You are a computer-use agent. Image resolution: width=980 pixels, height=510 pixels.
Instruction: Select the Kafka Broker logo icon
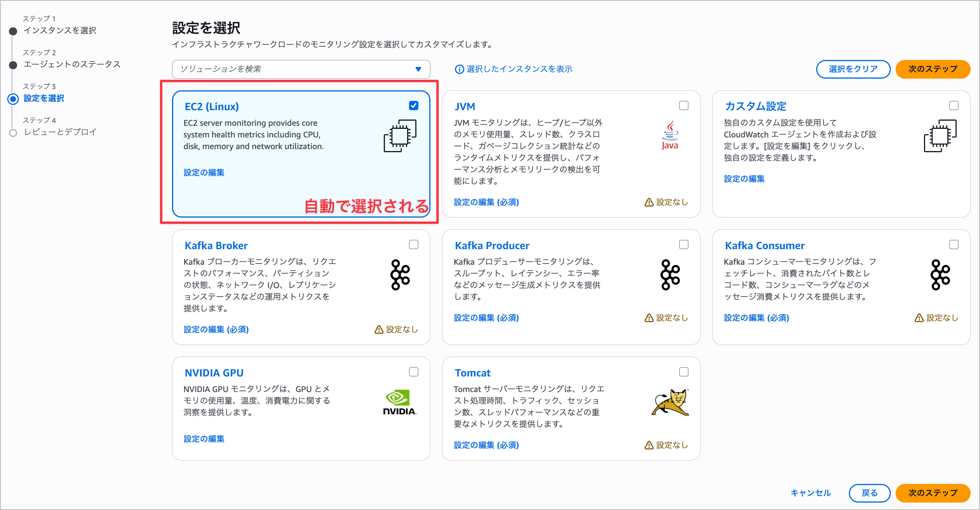tap(399, 274)
